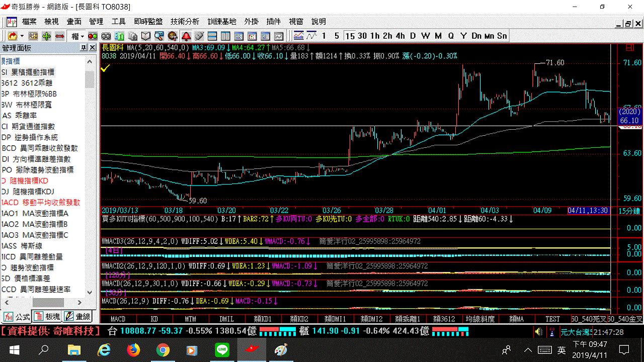644x362 pixels.
Task: Open Chrome from the taskbar
Action: click(x=163, y=350)
